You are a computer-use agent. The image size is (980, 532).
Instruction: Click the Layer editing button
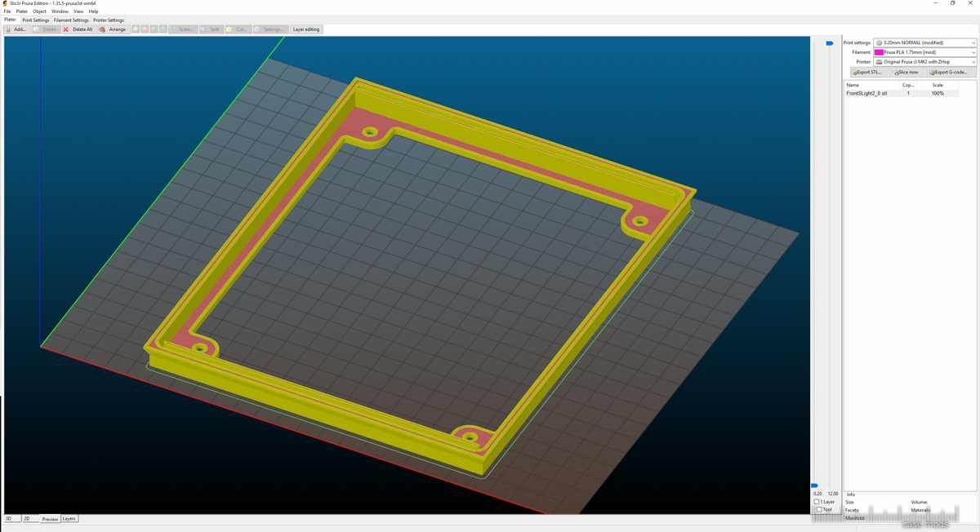click(x=306, y=29)
